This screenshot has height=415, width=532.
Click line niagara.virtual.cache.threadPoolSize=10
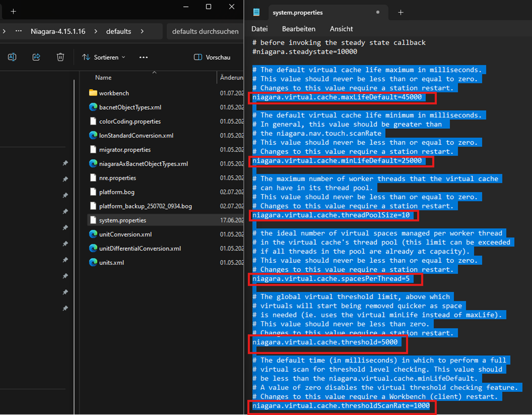(331, 215)
